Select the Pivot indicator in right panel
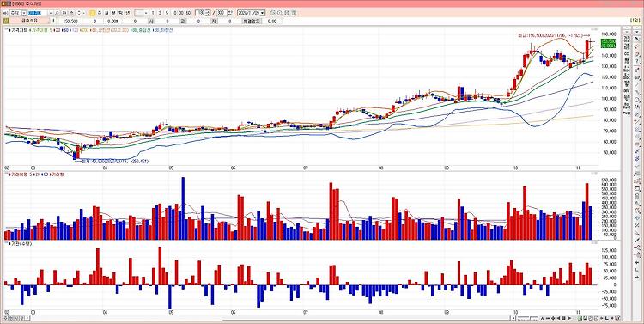 click(627, 113)
